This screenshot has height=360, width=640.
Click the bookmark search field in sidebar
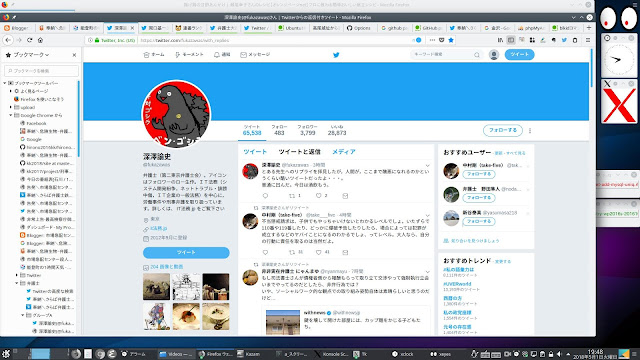coord(41,71)
